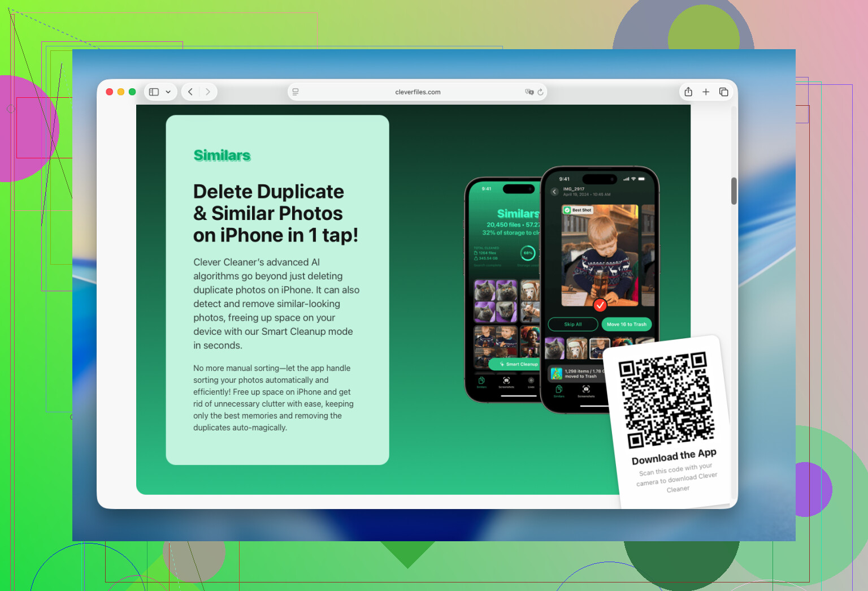Go back to the previous page
Image resolution: width=868 pixels, height=591 pixels.
190,92
